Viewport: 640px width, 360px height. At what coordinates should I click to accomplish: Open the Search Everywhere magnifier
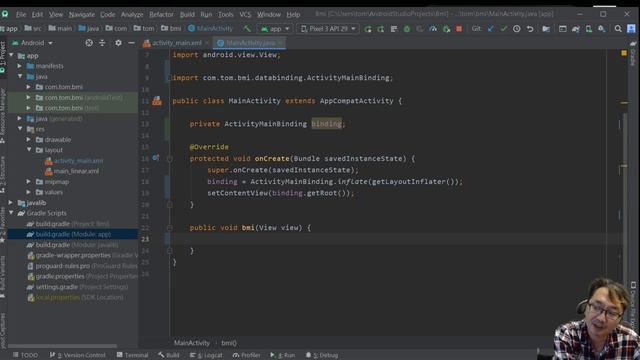pyautogui.click(x=618, y=29)
